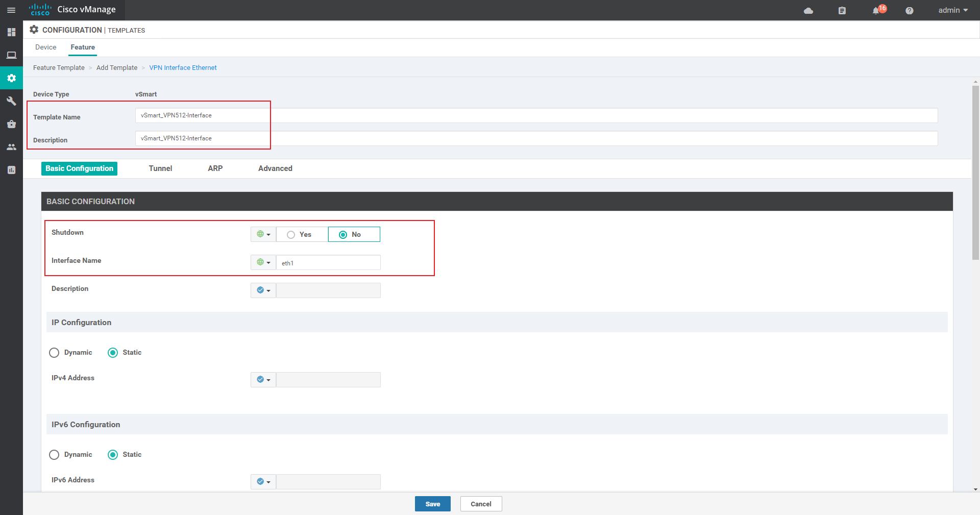Open the scope dropdown beside Interface Name
The height and width of the screenshot is (515, 980).
pos(263,262)
